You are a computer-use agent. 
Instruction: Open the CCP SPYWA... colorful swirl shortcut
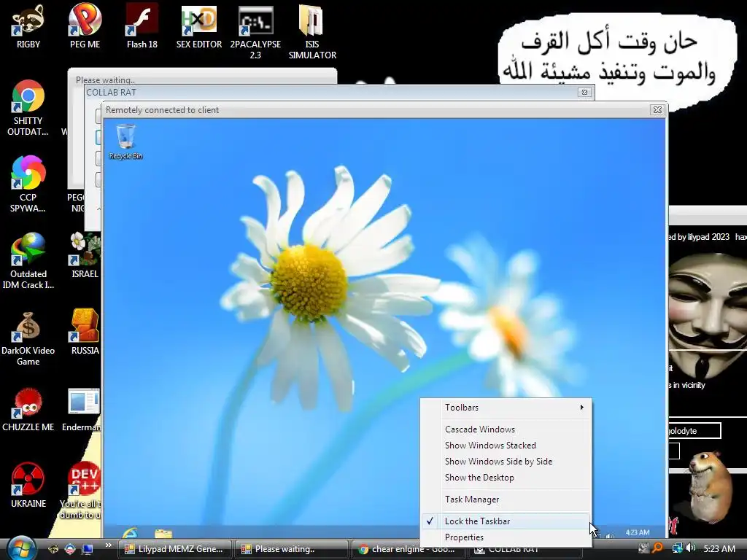pyautogui.click(x=28, y=184)
